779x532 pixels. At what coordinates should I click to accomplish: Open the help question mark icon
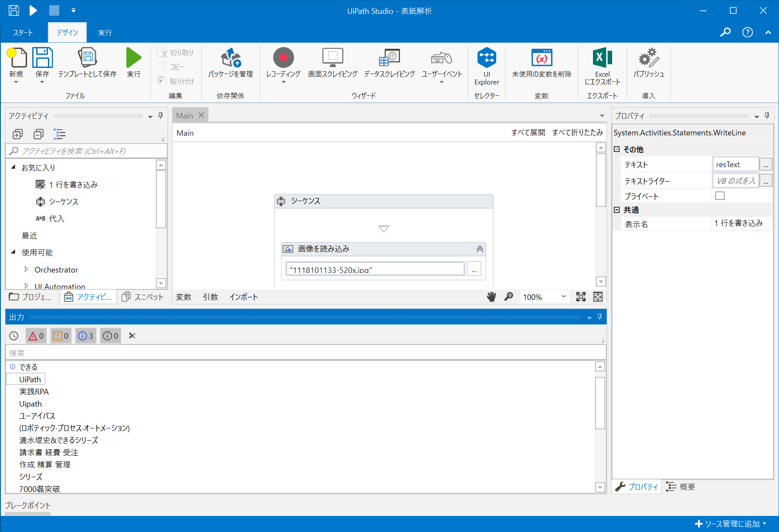(748, 32)
